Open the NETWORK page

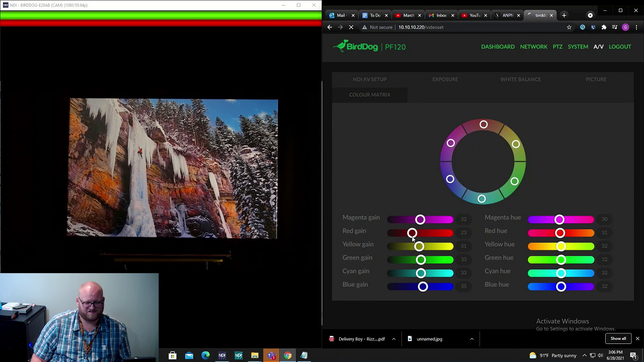pos(534,47)
